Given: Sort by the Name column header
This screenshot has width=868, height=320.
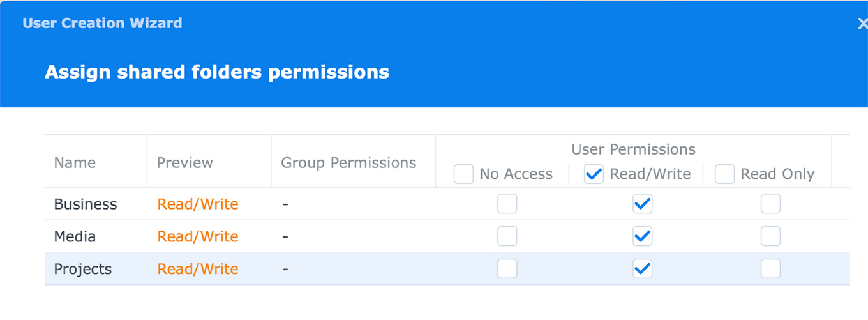Looking at the screenshot, I should click(x=75, y=163).
